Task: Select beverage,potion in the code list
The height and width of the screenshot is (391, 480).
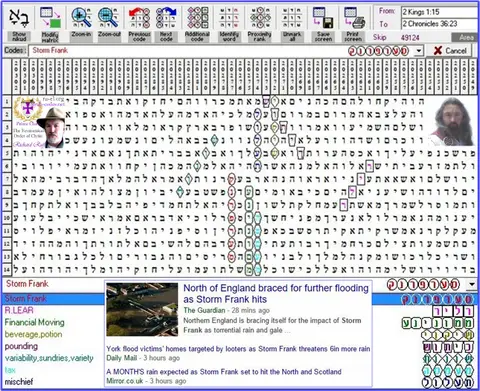Action: [33, 334]
